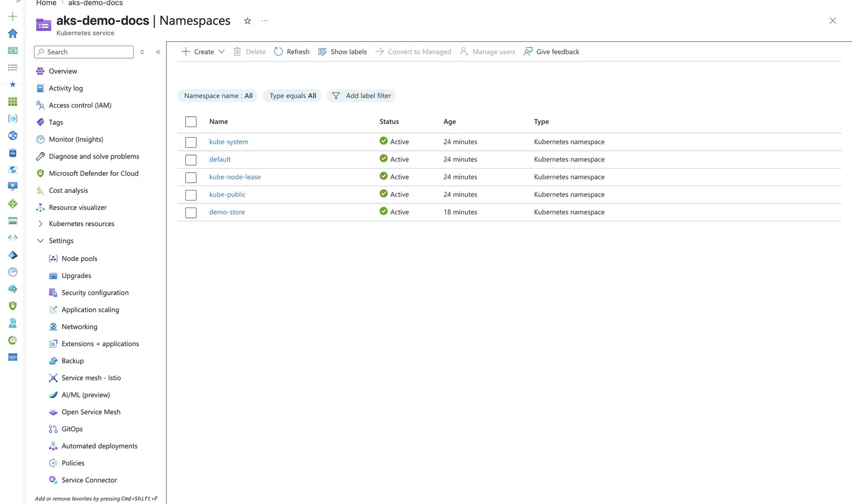Click the Tags icon in menu
The image size is (852, 504).
click(40, 122)
